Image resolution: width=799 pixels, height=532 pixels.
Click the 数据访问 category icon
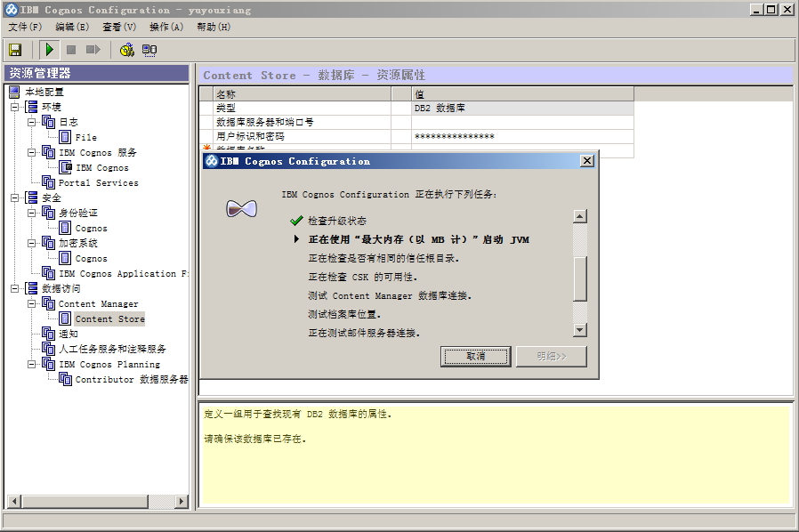pyautogui.click(x=32, y=288)
